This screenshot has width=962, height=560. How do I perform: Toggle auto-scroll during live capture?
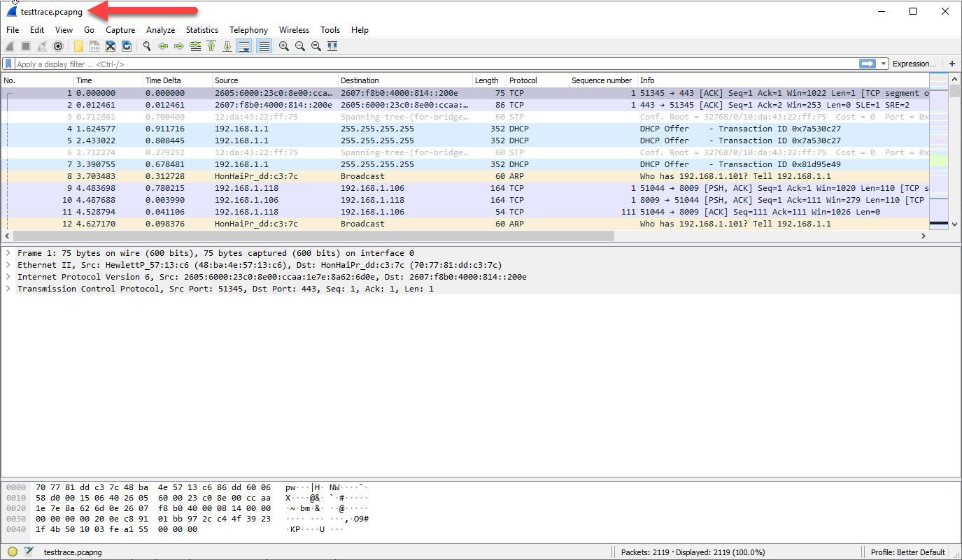pyautogui.click(x=243, y=46)
